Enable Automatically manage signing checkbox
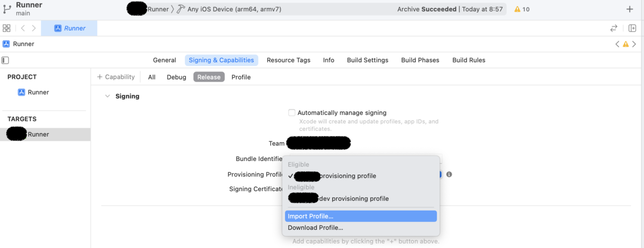 click(292, 113)
